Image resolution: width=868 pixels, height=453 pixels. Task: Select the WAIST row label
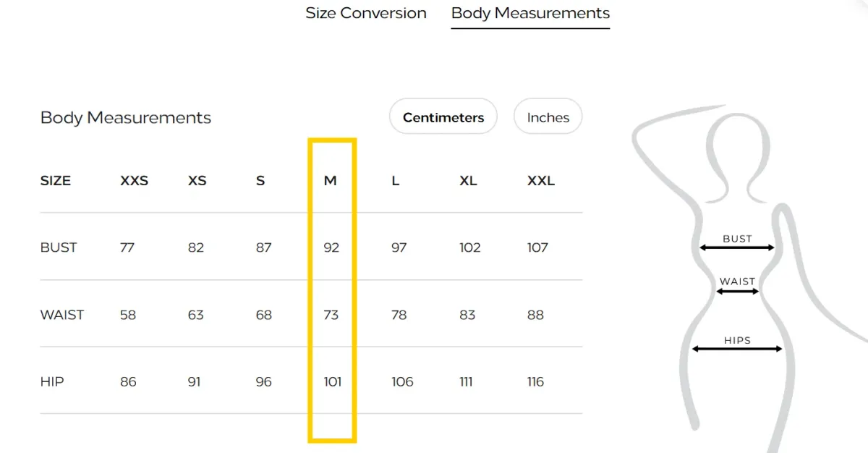[x=62, y=315]
